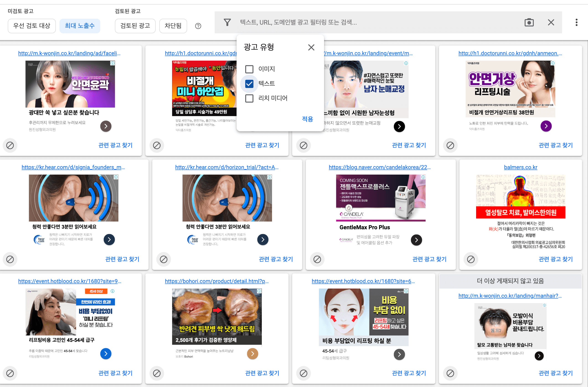Block the GentleMax Pro Plus ad

[x=317, y=259]
